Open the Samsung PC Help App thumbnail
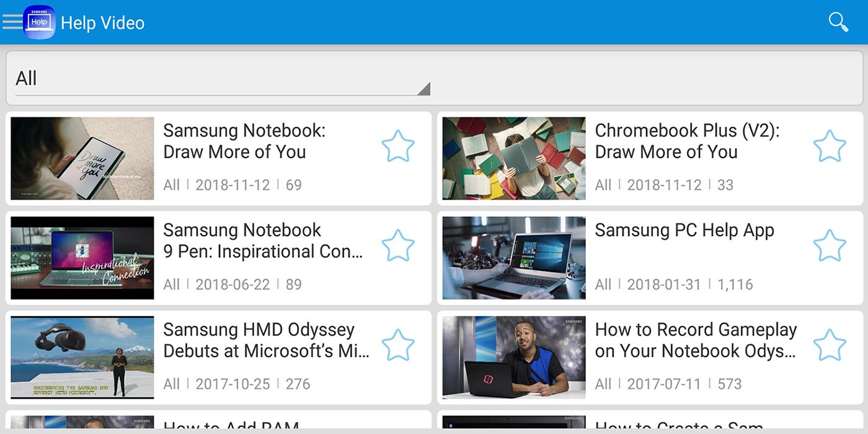This screenshot has width=868, height=434. (514, 258)
